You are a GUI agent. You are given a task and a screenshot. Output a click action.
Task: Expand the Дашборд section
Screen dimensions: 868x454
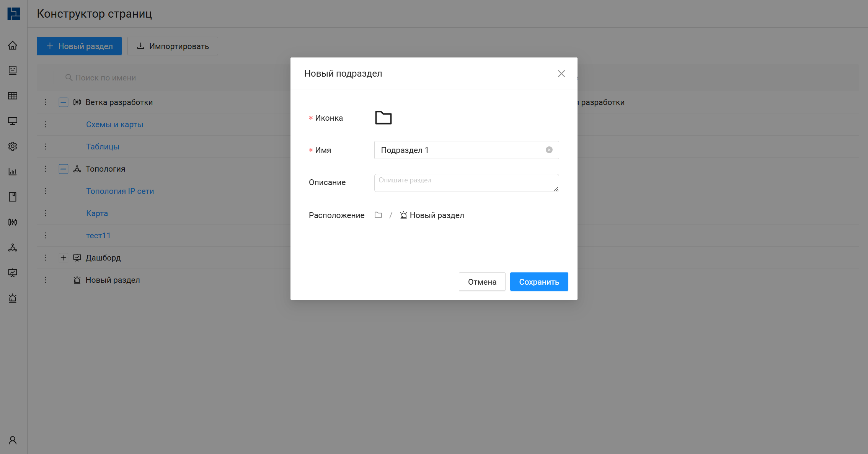64,258
